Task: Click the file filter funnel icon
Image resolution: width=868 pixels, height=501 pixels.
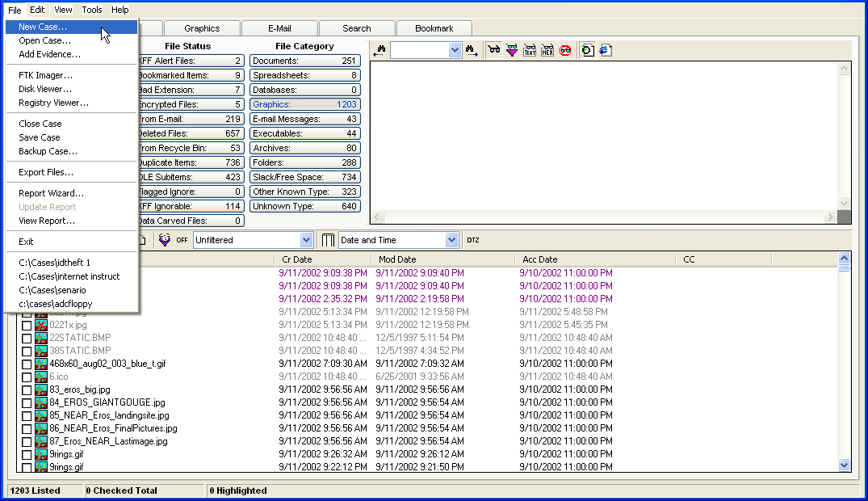Action: point(165,240)
